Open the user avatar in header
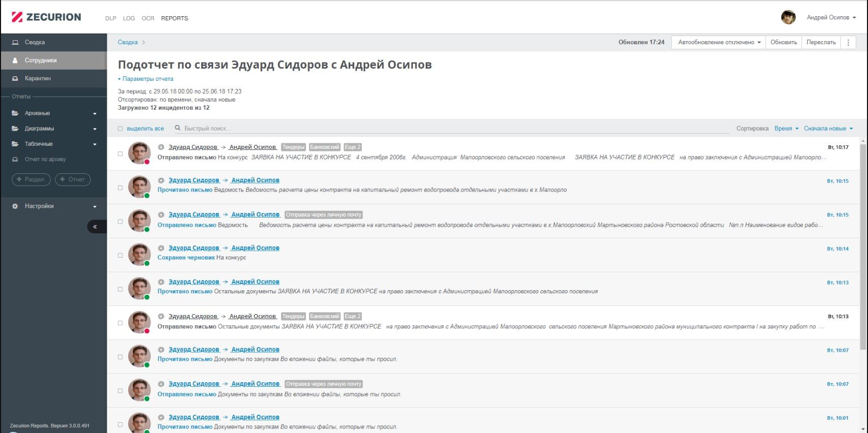The width and height of the screenshot is (868, 433). (788, 17)
